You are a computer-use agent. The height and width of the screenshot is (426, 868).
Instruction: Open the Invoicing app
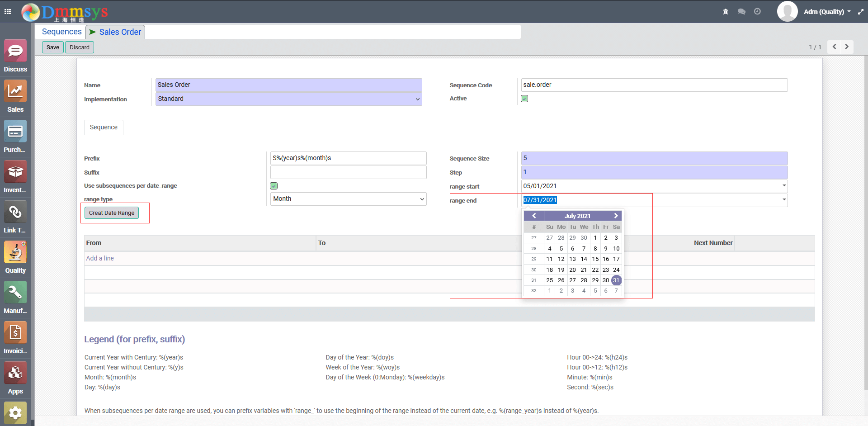15,338
